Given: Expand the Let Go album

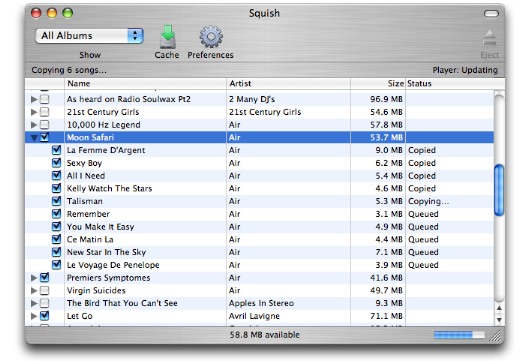Looking at the screenshot, I should tap(34, 316).
